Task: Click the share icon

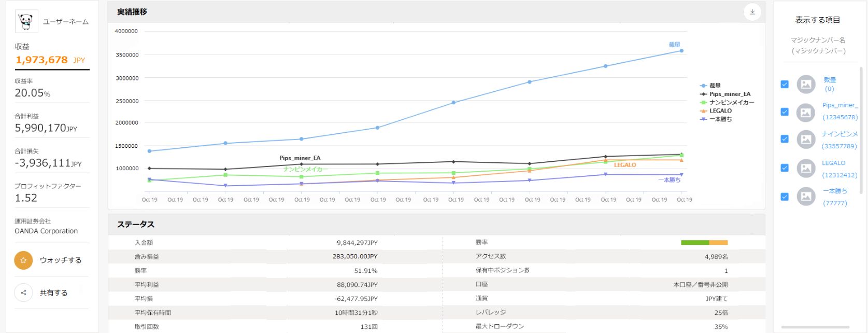Action: (x=23, y=293)
